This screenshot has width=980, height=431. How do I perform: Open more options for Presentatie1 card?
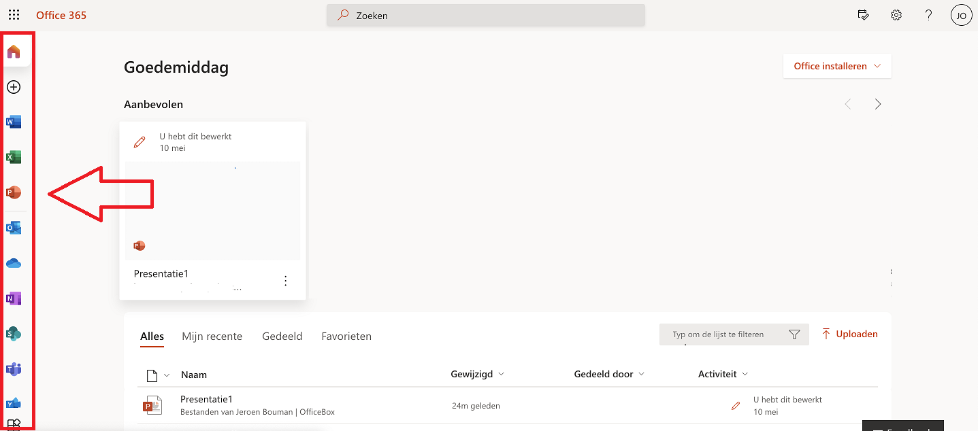pos(286,281)
